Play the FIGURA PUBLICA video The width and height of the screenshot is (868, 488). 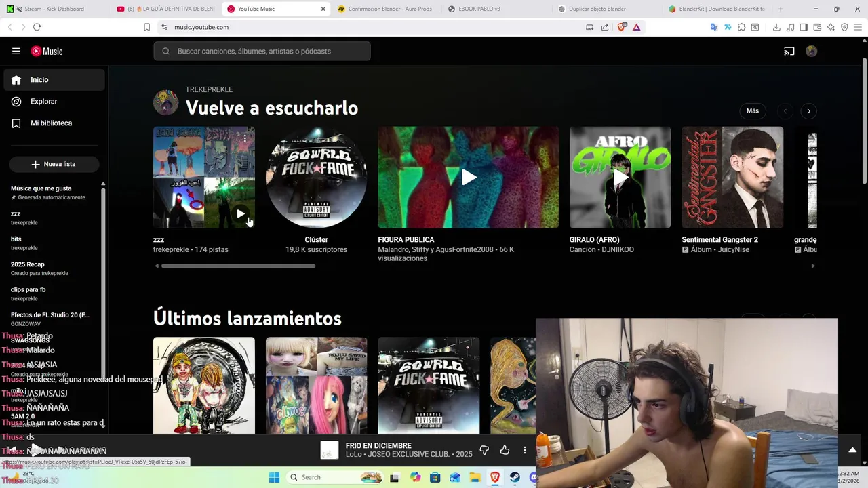[469, 178]
